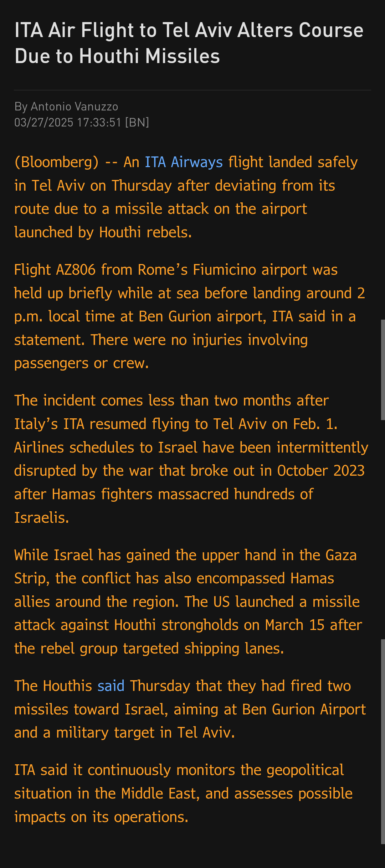Click the 'Feb. 1.' date text

[315, 424]
